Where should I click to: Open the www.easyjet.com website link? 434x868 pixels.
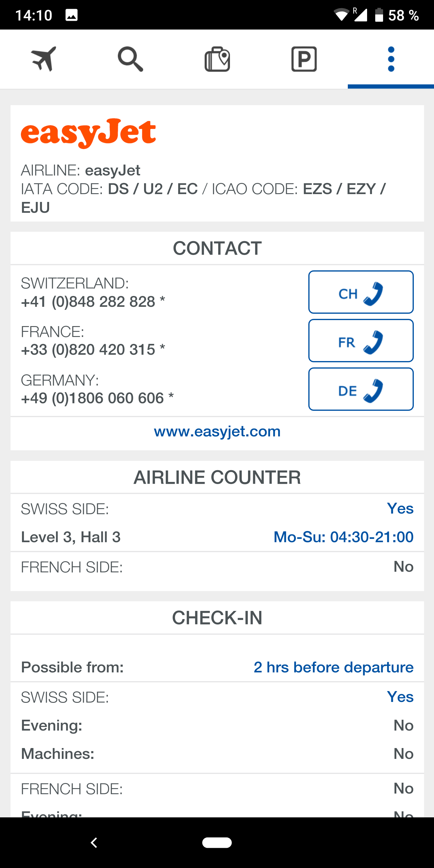217,432
